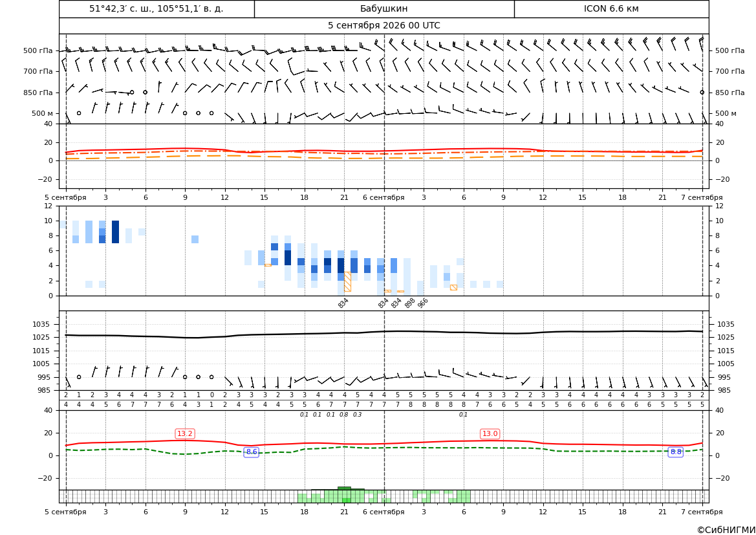Click the 966 cloud base label

(x=423, y=303)
